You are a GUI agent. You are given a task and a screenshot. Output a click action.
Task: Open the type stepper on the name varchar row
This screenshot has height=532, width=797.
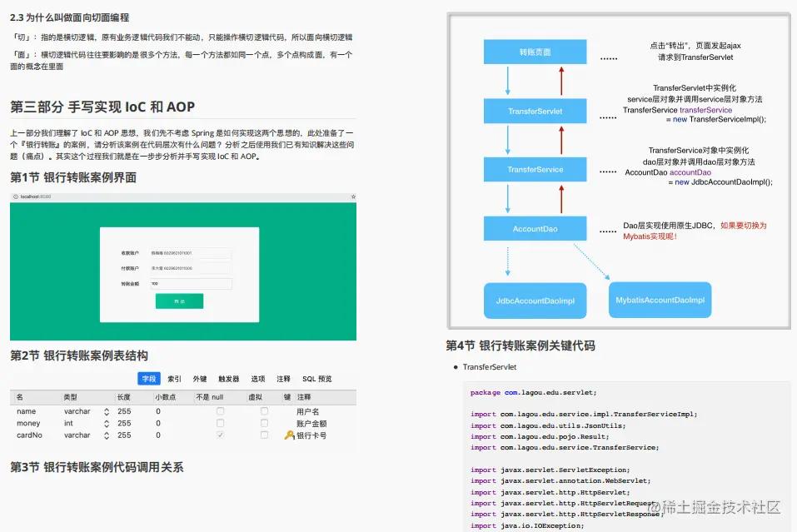pyautogui.click(x=106, y=411)
